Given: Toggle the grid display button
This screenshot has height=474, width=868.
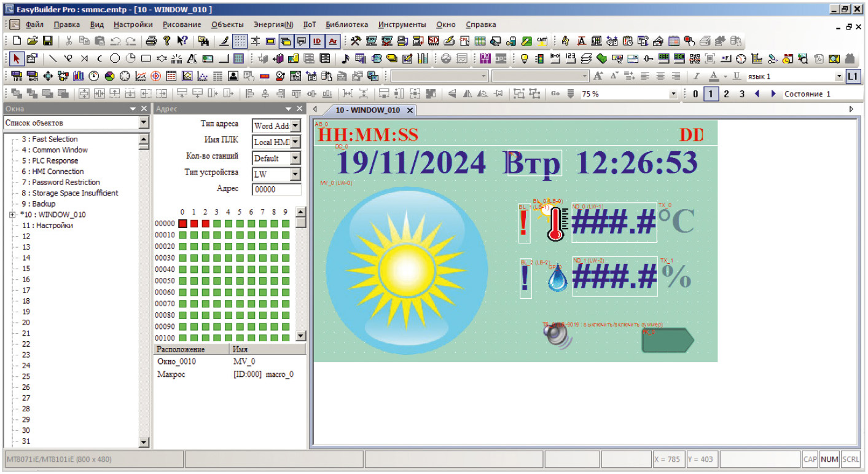Looking at the screenshot, I should [240, 41].
